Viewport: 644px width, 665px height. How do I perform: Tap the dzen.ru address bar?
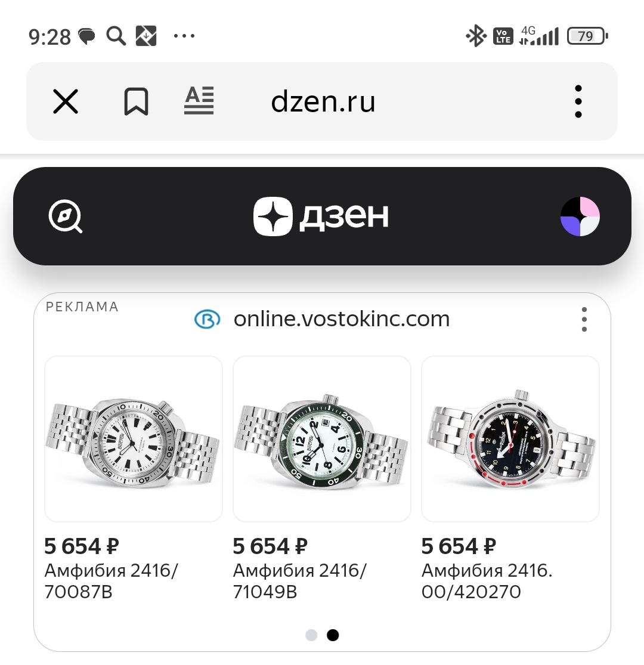point(323,102)
